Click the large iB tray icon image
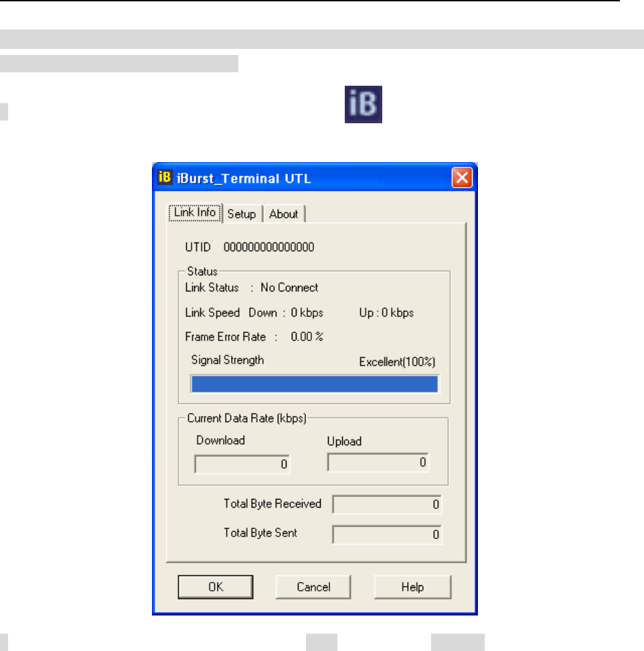Image resolution: width=644 pixels, height=651 pixels. point(363,104)
